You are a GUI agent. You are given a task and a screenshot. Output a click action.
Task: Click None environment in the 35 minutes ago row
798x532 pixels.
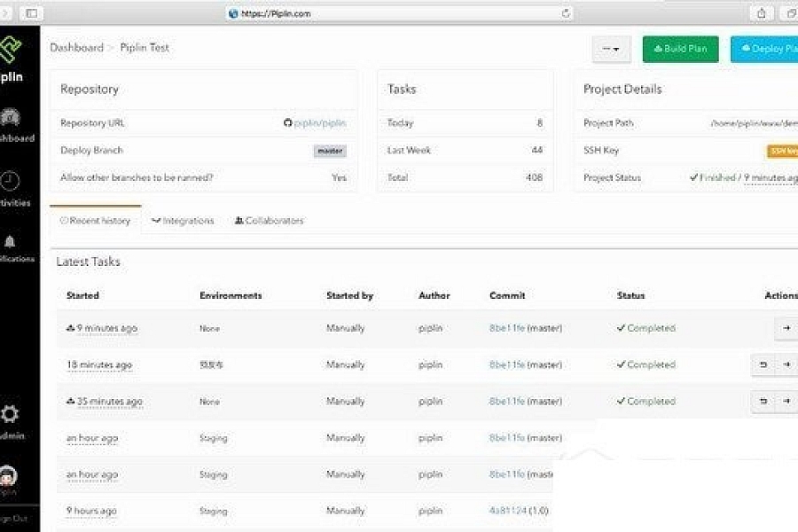point(209,401)
